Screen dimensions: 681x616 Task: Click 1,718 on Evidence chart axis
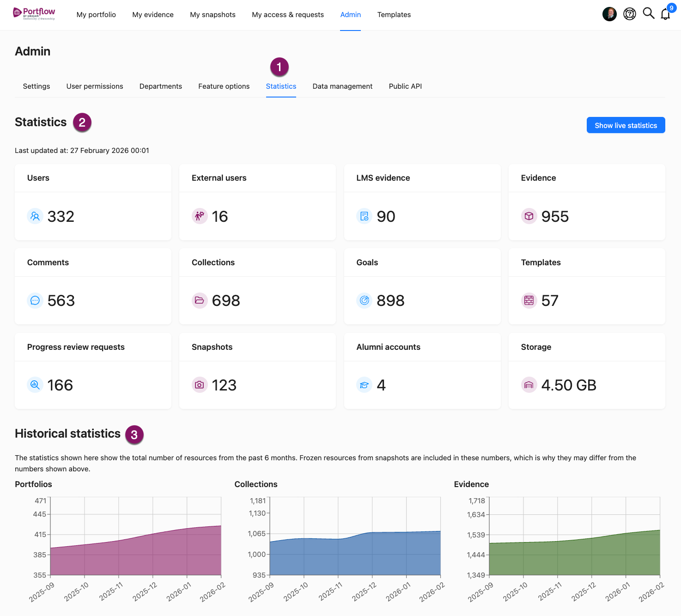pyautogui.click(x=477, y=501)
